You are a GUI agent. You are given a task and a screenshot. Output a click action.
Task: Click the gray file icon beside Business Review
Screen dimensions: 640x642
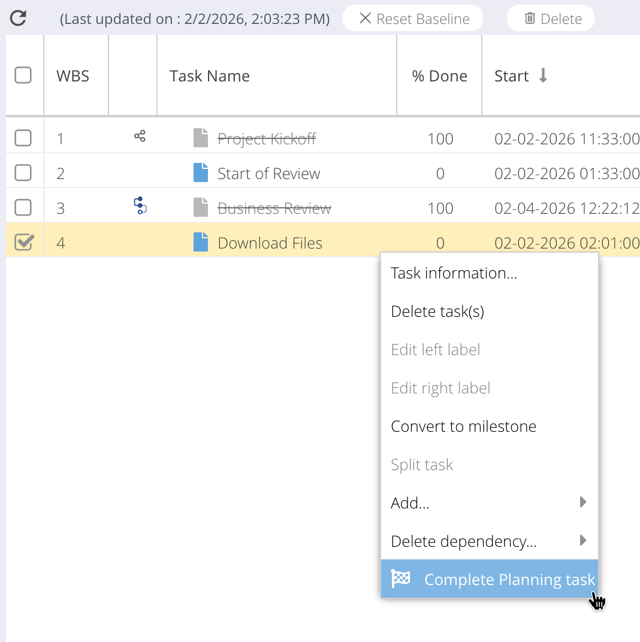(201, 207)
